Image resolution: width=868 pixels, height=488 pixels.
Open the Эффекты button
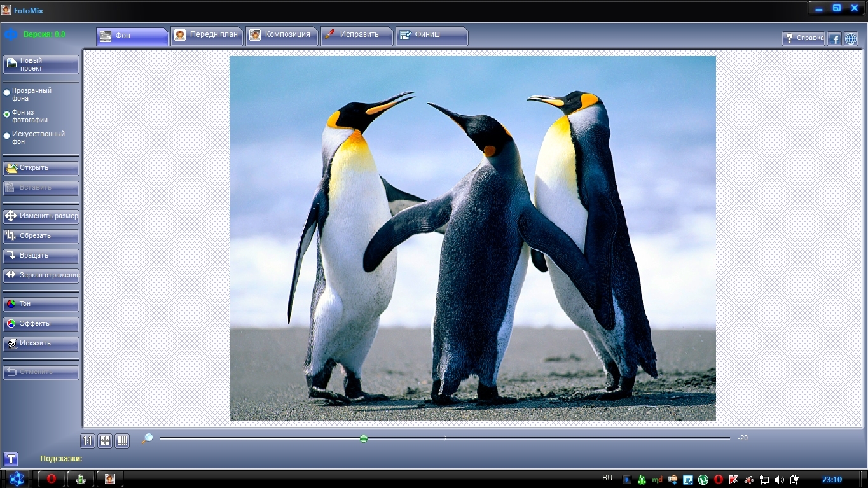[41, 323]
